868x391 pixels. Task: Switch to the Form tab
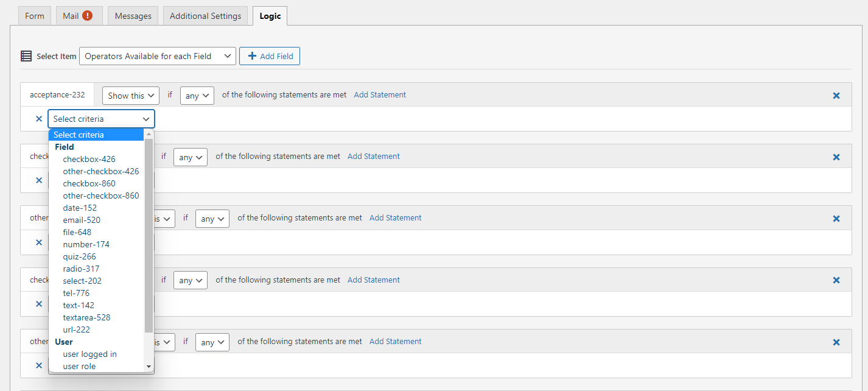35,16
